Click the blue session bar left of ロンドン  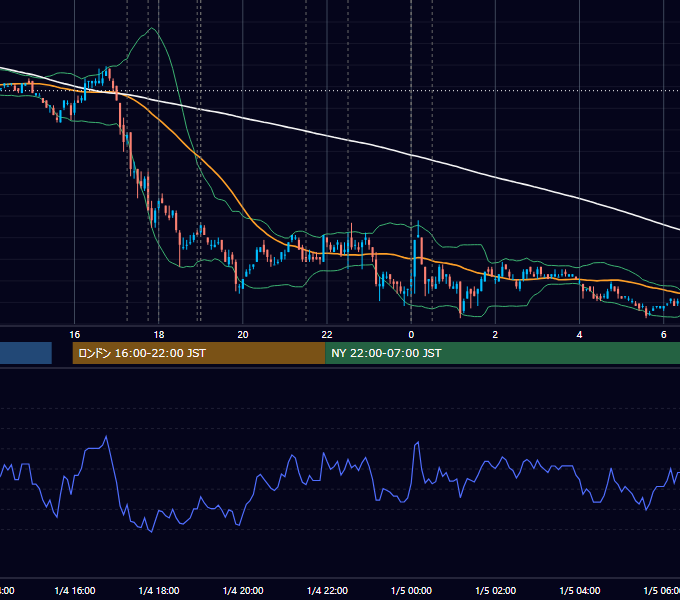(26, 353)
